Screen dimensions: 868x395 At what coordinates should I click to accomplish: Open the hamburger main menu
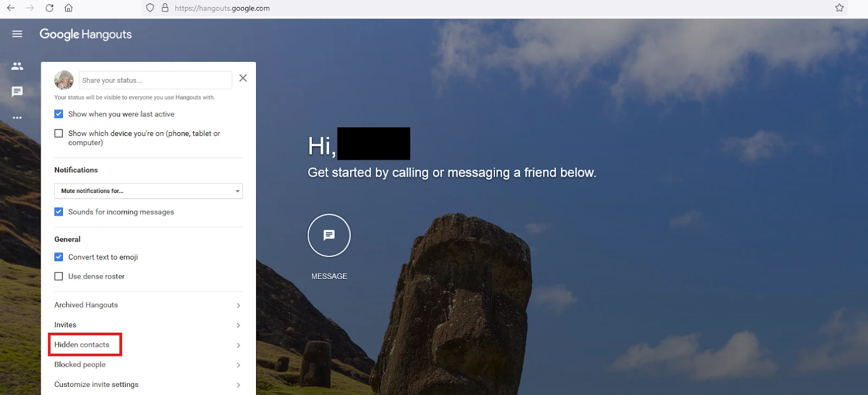(17, 34)
